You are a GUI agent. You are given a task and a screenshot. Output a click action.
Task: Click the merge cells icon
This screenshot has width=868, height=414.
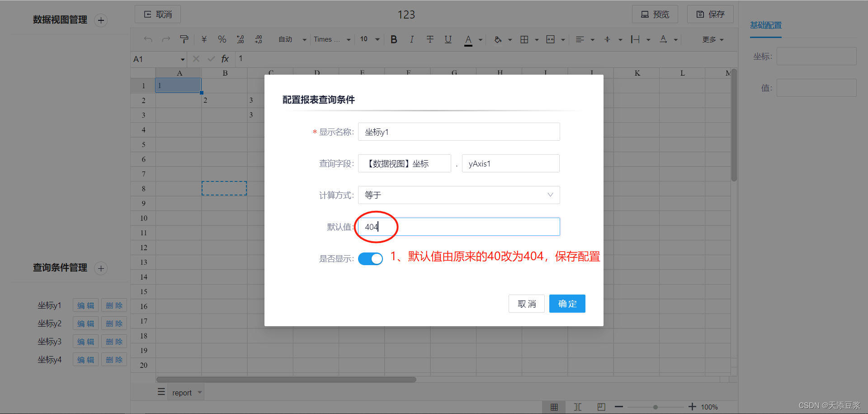(550, 39)
